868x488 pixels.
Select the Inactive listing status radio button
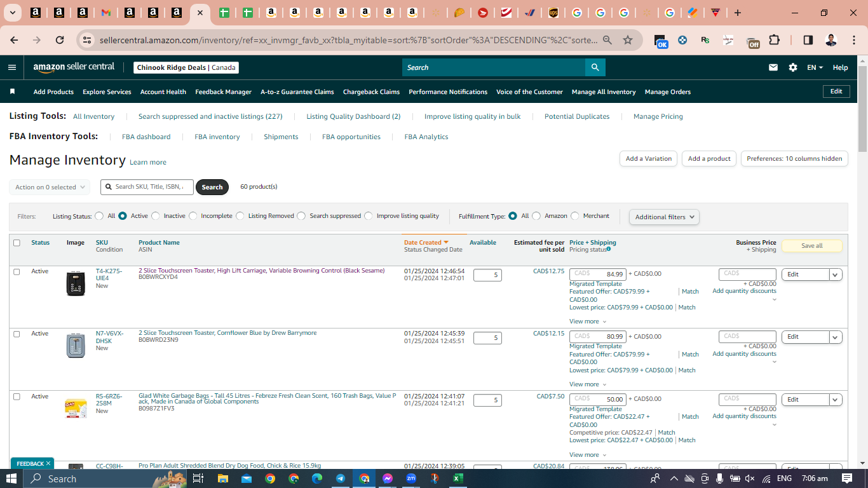[156, 216]
